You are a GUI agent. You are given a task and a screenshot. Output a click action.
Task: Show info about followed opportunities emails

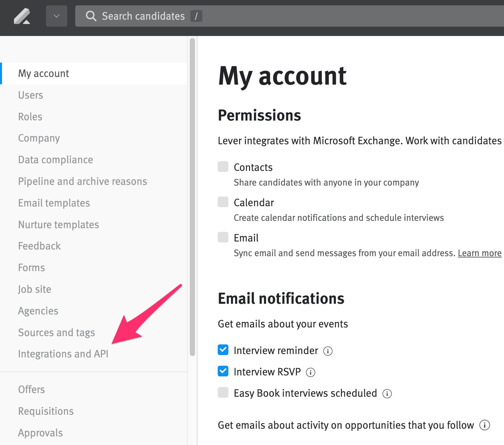[x=485, y=425]
